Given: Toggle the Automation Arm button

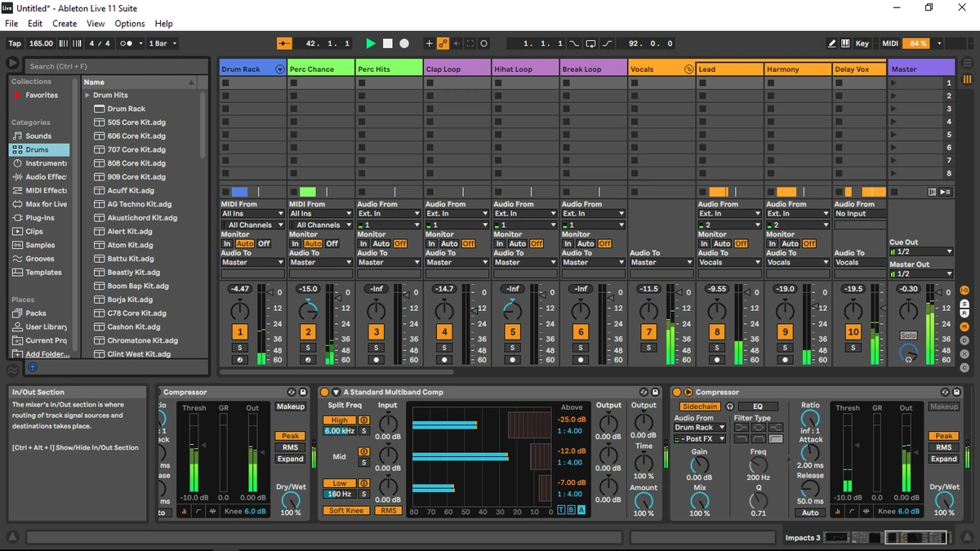Looking at the screenshot, I should click(x=443, y=43).
